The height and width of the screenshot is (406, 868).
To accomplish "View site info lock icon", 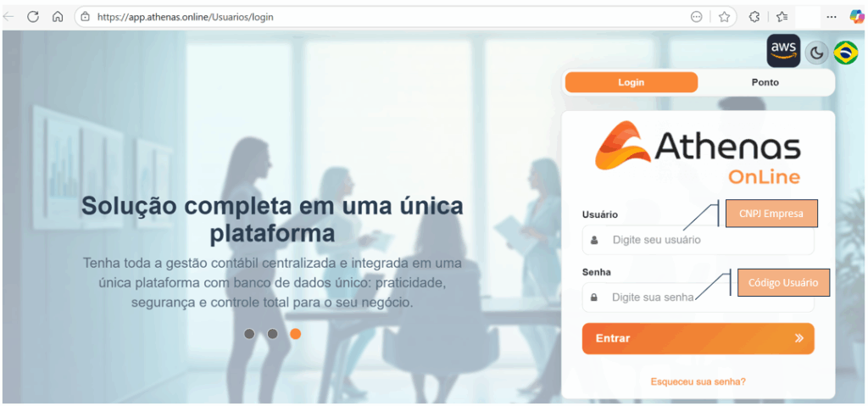I will point(86,17).
